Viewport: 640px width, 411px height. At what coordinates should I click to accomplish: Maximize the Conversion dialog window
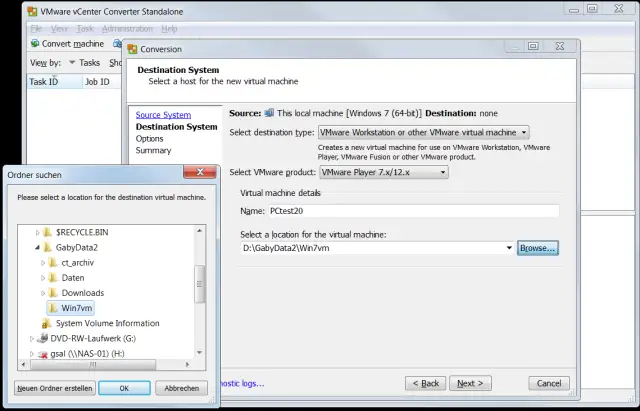[x=533, y=46]
